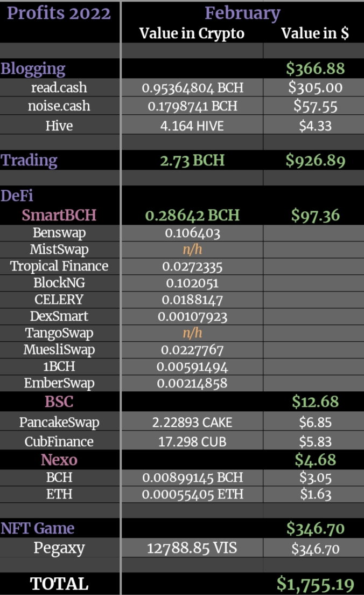The height and width of the screenshot is (595, 364).
Task: Select the PancakeSwap 2.22893 CAKE cell
Action: [192, 422]
